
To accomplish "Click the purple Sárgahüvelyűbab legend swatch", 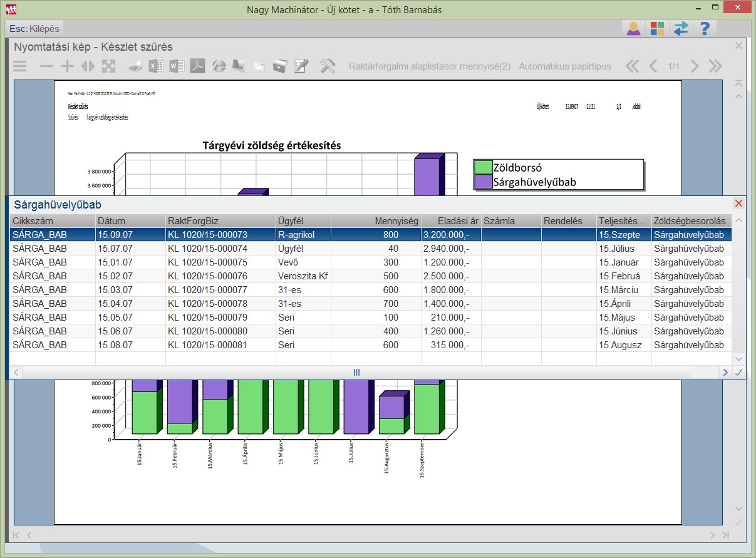I will (483, 182).
